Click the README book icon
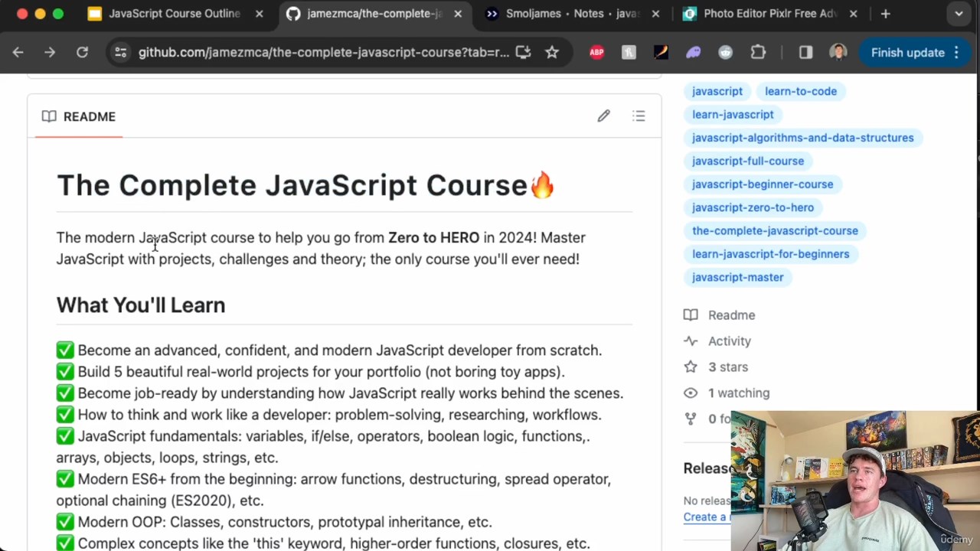This screenshot has width=980, height=551. click(49, 116)
